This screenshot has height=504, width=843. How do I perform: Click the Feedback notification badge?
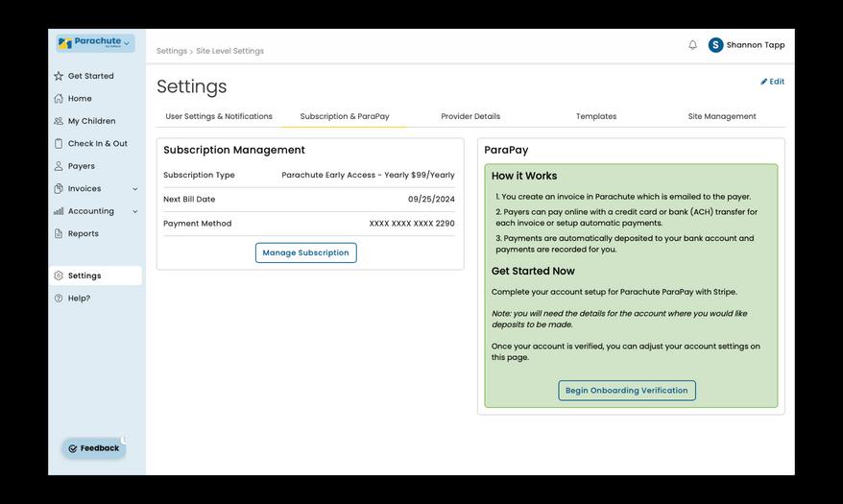click(x=123, y=440)
